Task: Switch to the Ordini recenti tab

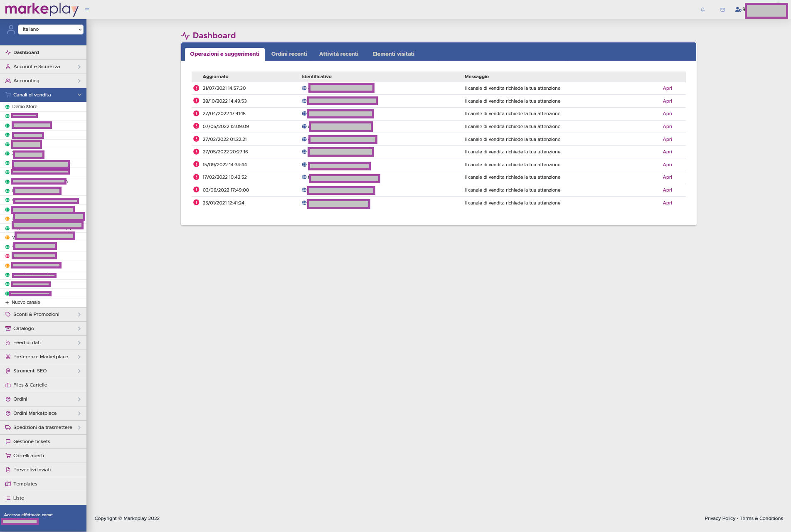Action: pos(289,54)
